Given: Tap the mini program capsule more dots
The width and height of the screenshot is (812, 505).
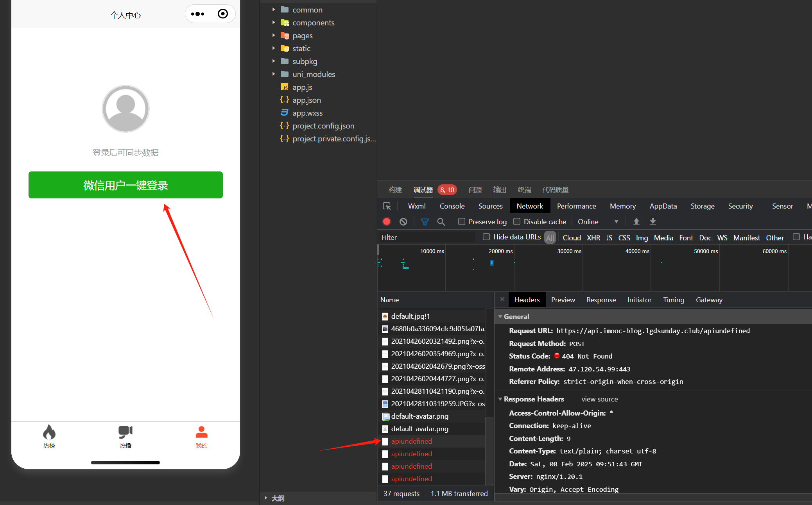Looking at the screenshot, I should click(x=197, y=14).
